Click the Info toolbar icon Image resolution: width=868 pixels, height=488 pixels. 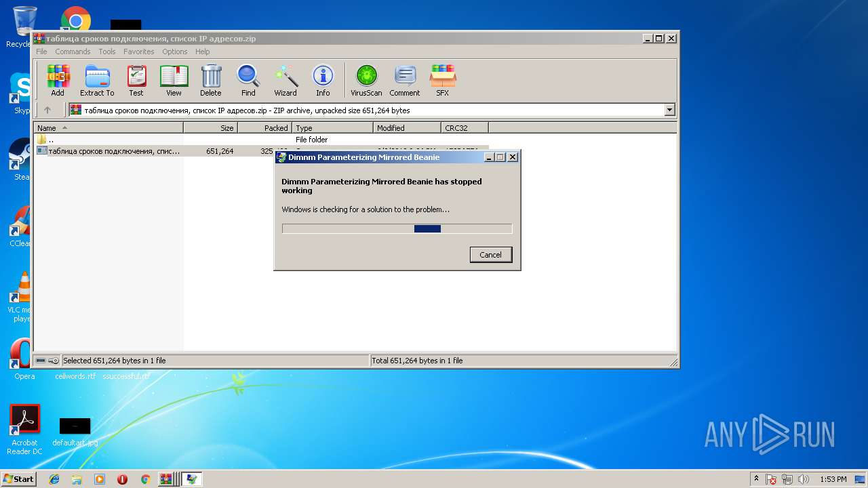323,81
